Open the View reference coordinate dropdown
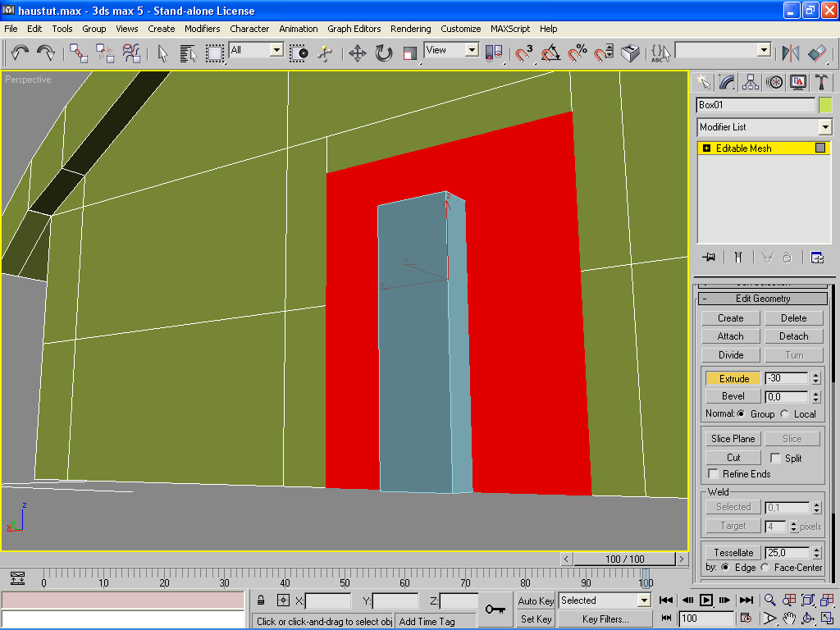Viewport: 840px width, 630px height. tap(472, 50)
